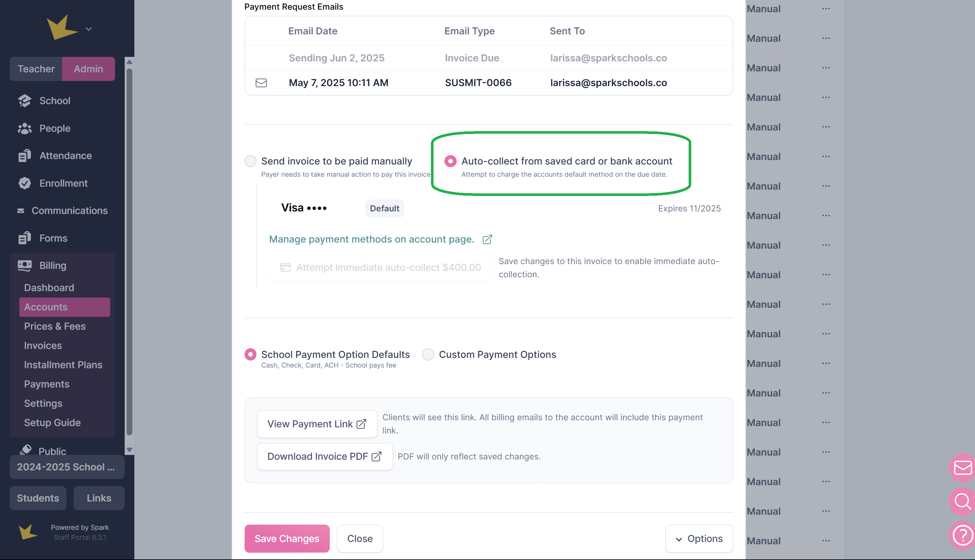Expand the Options dropdown button
This screenshot has width=975, height=560.
[699, 538]
